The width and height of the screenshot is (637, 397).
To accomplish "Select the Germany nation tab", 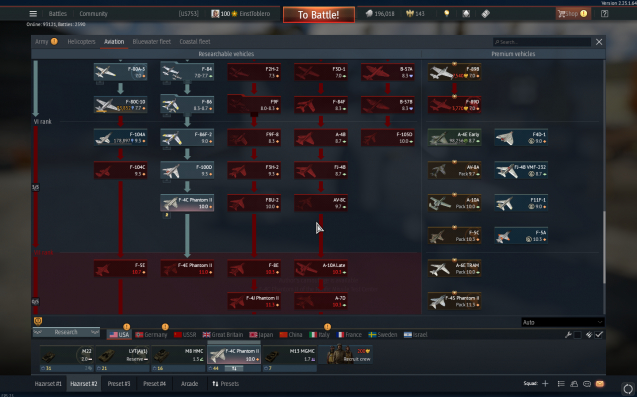I will pos(151,335).
